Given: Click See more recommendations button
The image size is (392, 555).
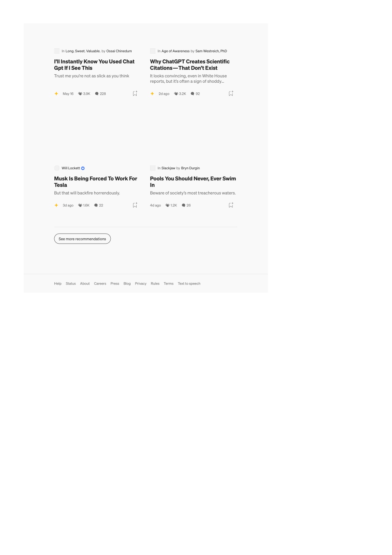Looking at the screenshot, I should 82,239.
